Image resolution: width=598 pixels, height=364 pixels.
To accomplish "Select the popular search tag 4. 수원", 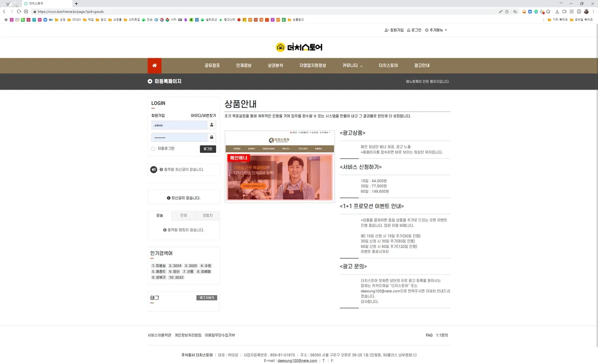I will pyautogui.click(x=205, y=266).
